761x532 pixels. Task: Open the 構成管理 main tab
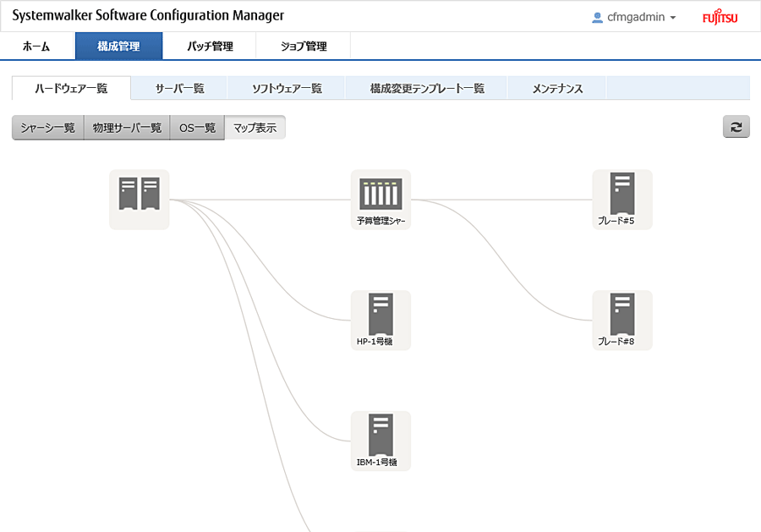[119, 47]
